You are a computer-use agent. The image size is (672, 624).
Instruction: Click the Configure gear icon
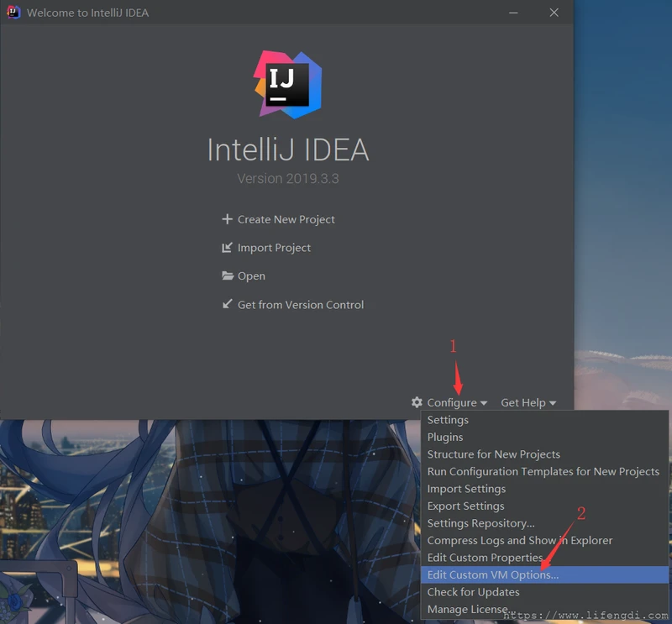(x=417, y=402)
